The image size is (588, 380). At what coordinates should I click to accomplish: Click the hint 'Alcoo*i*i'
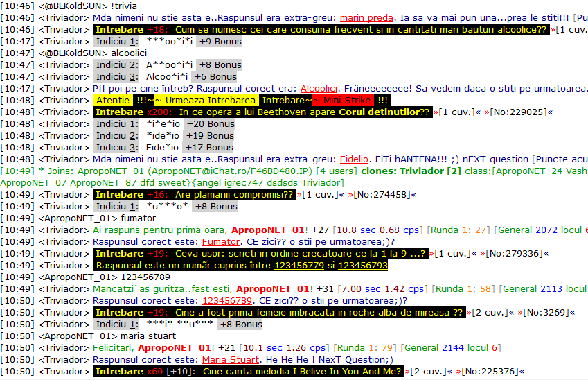click(x=167, y=76)
